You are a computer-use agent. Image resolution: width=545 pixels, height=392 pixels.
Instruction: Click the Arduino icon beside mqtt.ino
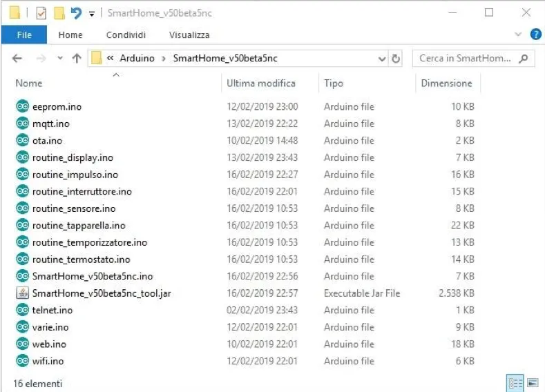[23, 124]
